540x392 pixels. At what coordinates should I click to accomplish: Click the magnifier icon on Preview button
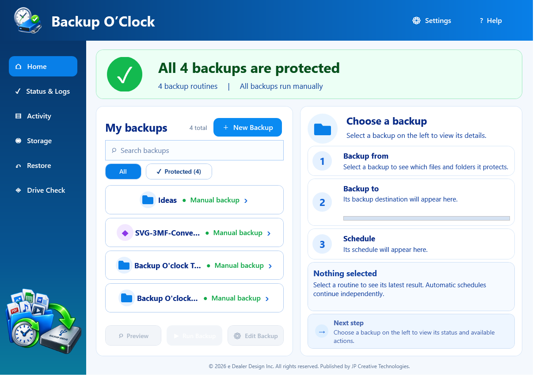121,336
